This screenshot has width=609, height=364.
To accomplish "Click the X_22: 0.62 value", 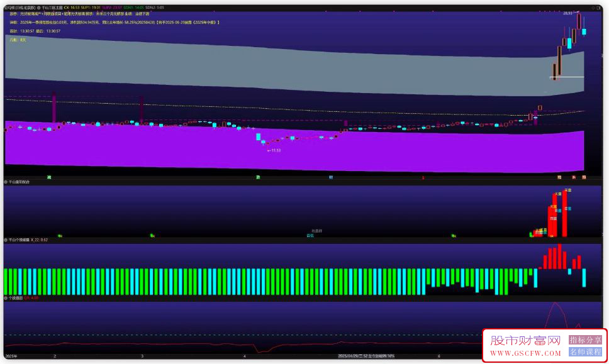I will pos(39,240).
